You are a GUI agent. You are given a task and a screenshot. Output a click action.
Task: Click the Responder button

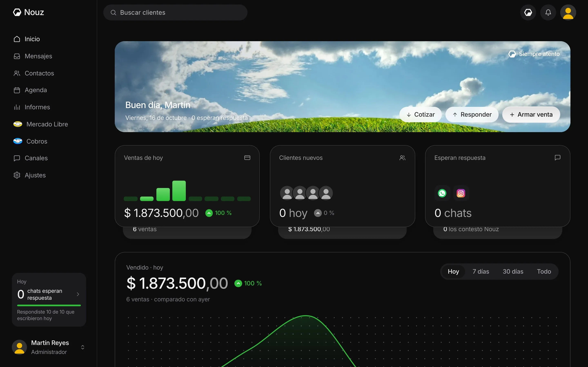pyautogui.click(x=472, y=115)
